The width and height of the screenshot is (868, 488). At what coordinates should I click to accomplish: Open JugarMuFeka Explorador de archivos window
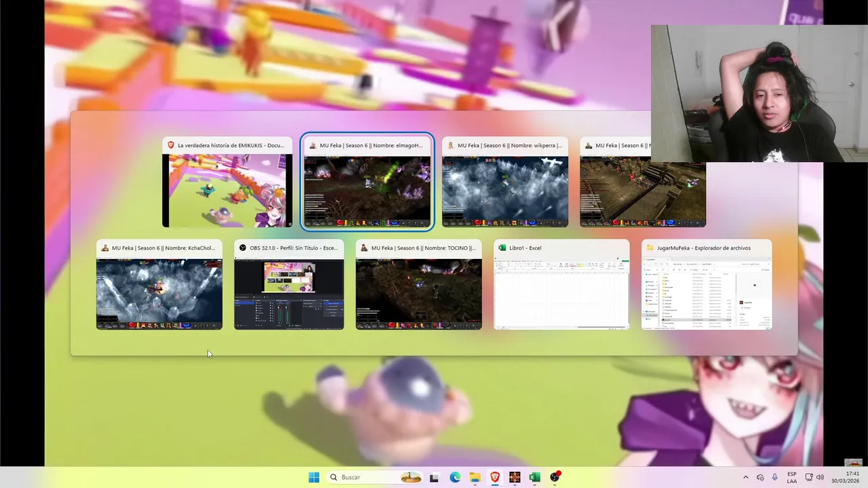point(707,285)
